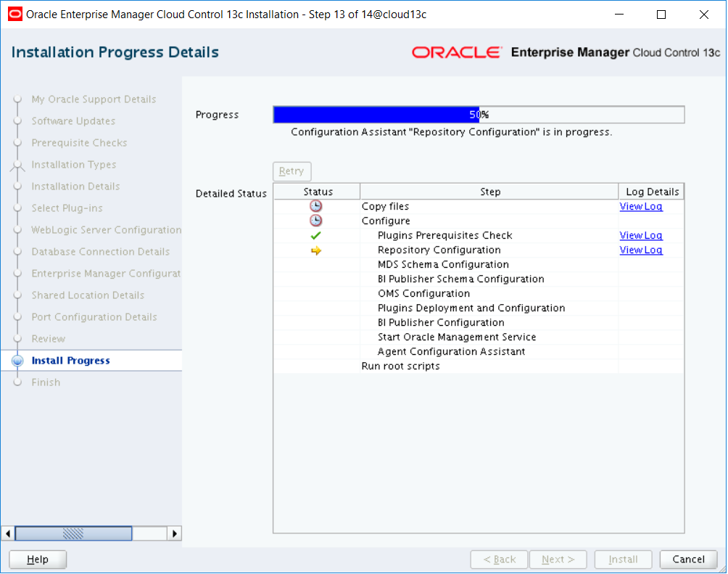Image resolution: width=728 pixels, height=574 pixels.
Task: Select Installation Types step
Action: tap(74, 165)
